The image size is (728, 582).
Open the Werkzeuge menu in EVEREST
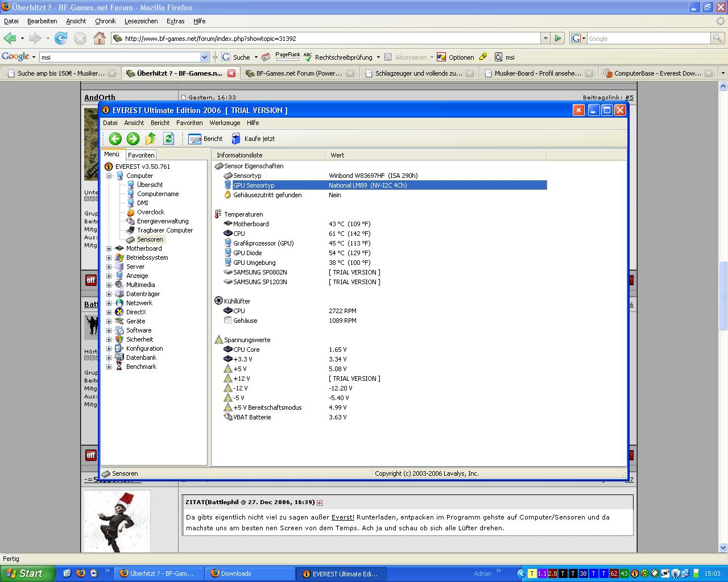225,123
